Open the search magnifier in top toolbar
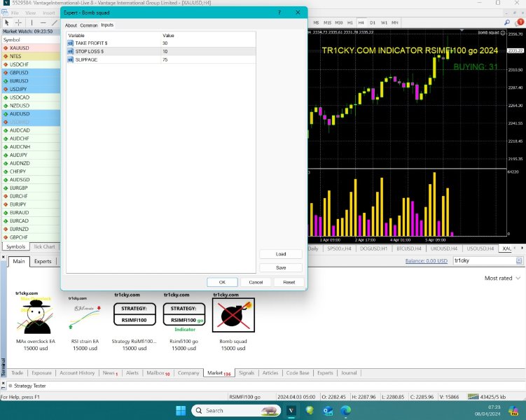Viewport: 526px width, 420px height. 507,22
